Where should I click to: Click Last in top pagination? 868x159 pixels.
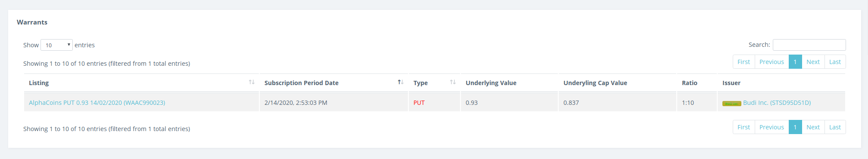tap(835, 62)
